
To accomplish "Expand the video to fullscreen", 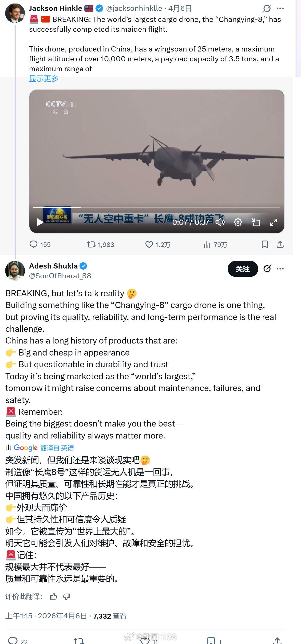I will (274, 222).
